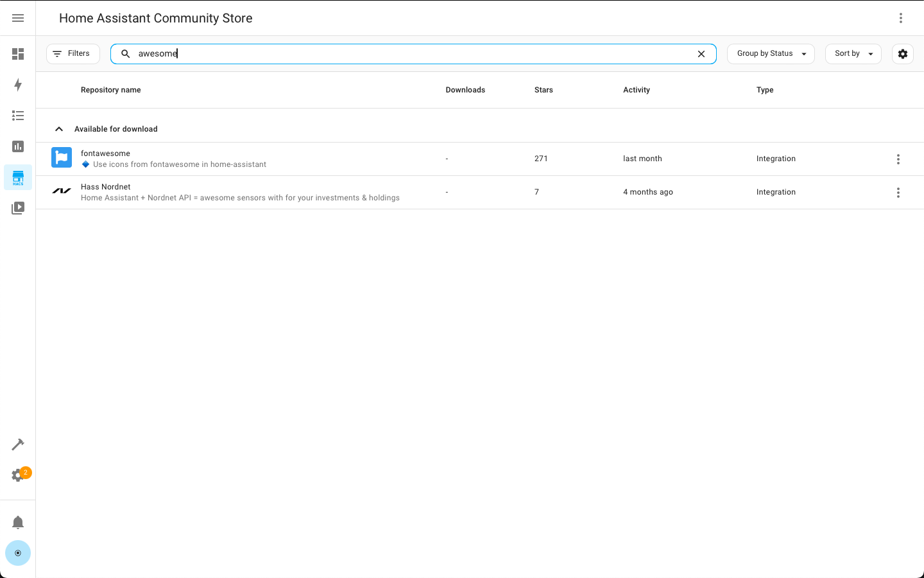Open Developer tools hammer icon

pos(18,444)
